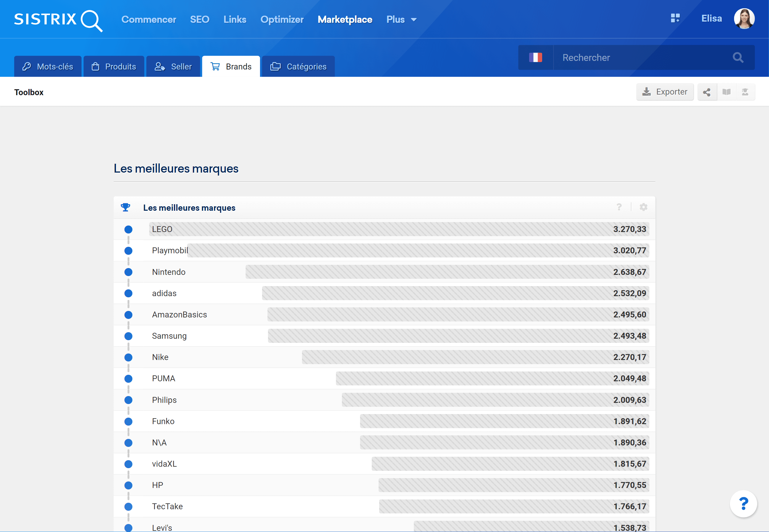Image resolution: width=769 pixels, height=532 pixels.
Task: Switch to the Catégories tab
Action: pyautogui.click(x=298, y=66)
